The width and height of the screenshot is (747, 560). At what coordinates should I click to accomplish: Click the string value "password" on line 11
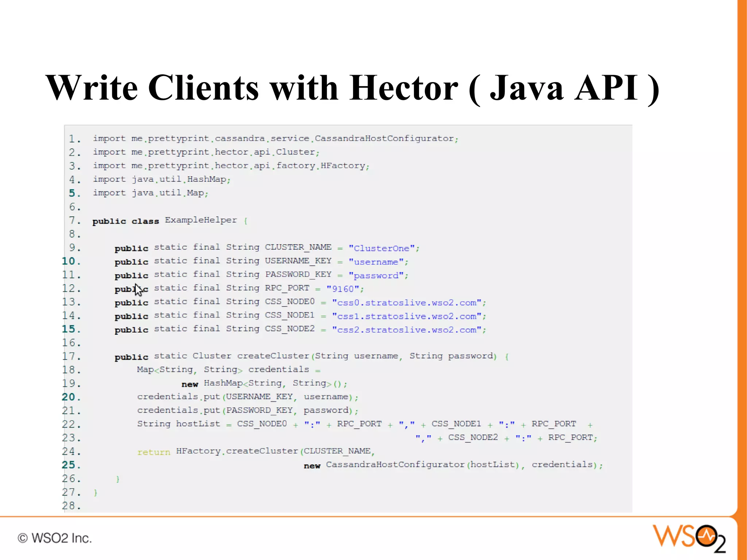pyautogui.click(x=376, y=275)
